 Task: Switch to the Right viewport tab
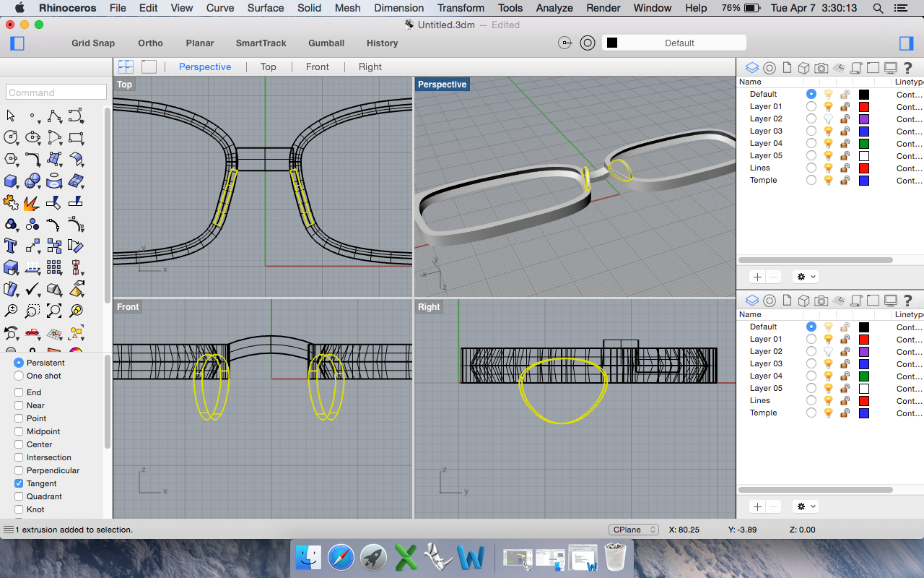pos(370,66)
